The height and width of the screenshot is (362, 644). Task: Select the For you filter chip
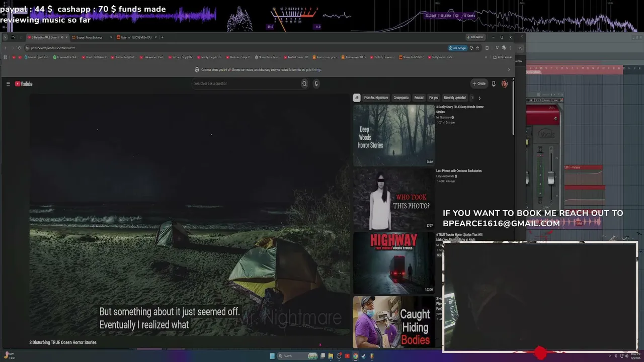(434, 98)
